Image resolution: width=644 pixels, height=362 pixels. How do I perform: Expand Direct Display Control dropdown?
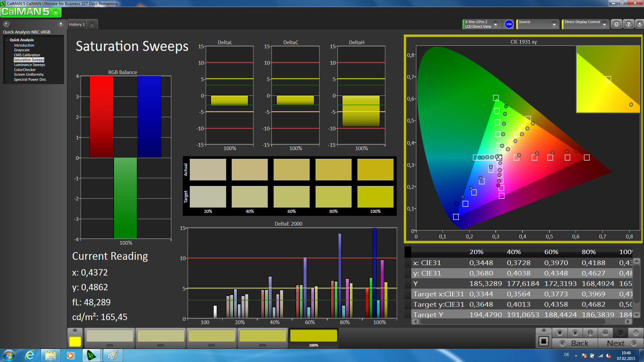[604, 24]
